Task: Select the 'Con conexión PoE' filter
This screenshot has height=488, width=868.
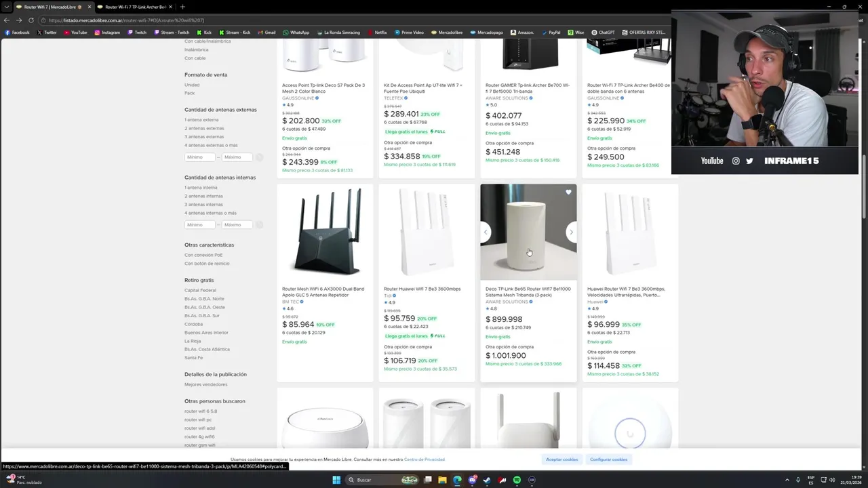Action: [203, 256]
